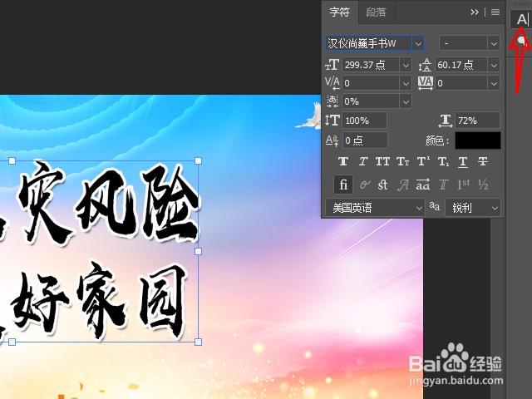532x399 pixels.
Task: Open the black text color swatch
Action: 478,140
